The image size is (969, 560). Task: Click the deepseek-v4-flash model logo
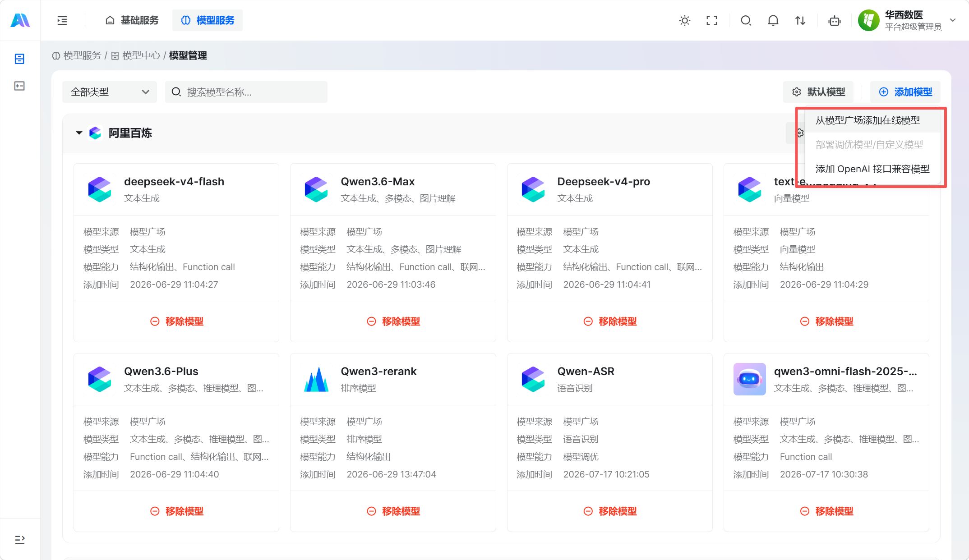[100, 189]
